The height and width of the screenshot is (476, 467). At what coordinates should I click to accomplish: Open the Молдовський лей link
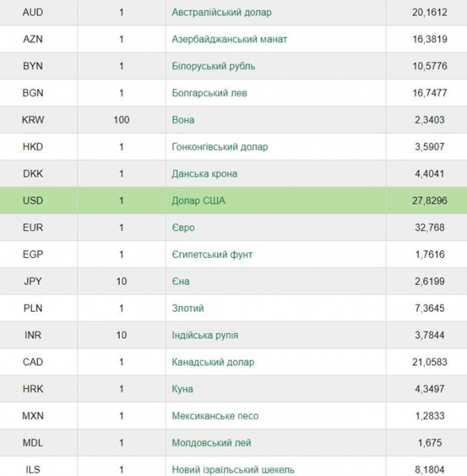pos(212,443)
